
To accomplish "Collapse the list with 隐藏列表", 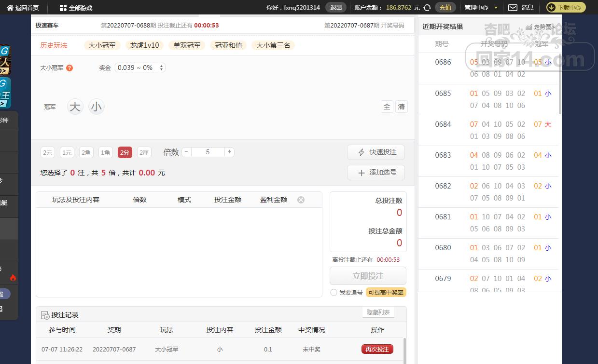I will click(x=378, y=312).
